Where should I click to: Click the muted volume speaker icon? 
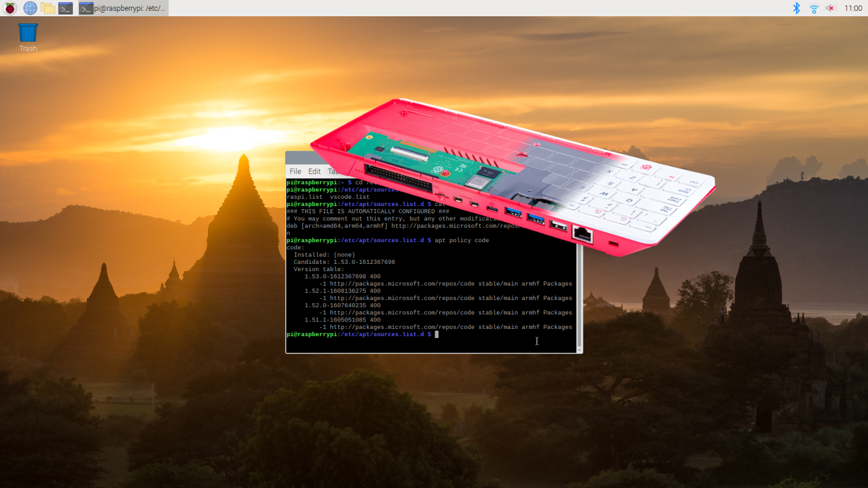pyautogui.click(x=830, y=8)
